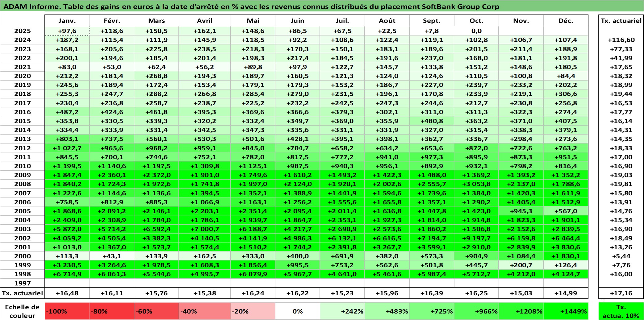Click the +725% color swatch
Image resolution: width=644 pixels, height=320 pixels.
click(432, 311)
